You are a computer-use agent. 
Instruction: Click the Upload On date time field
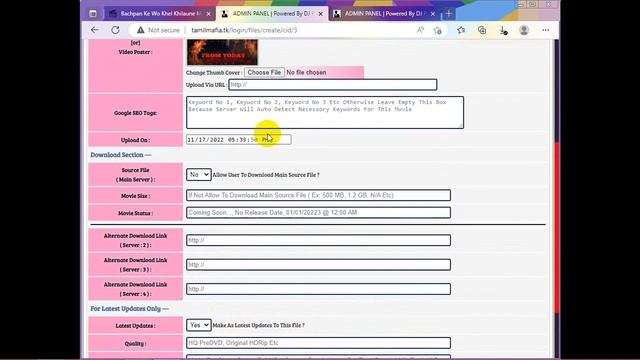click(239, 140)
